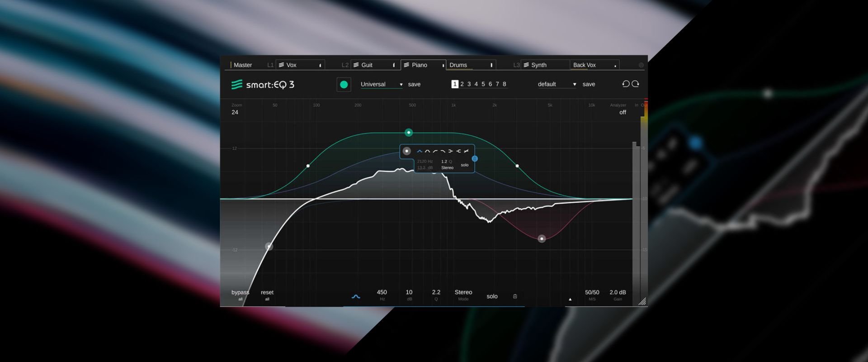Edit the 10 dB gain field
This screenshot has width=868, height=362.
tap(409, 295)
